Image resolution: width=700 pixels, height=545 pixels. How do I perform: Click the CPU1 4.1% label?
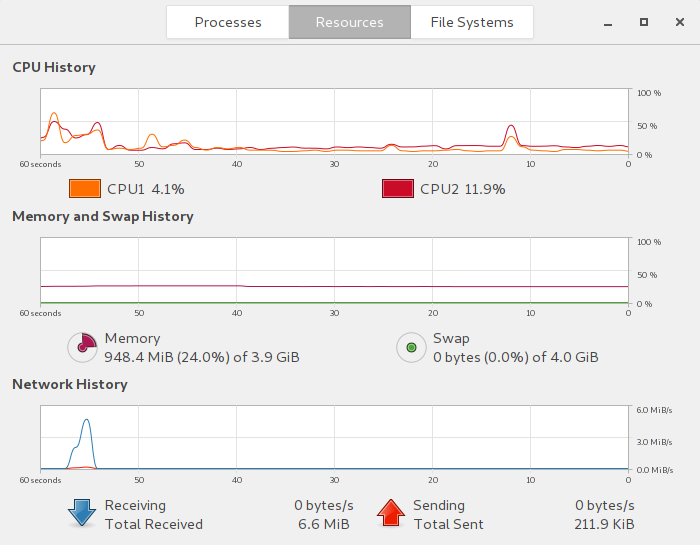click(x=145, y=189)
